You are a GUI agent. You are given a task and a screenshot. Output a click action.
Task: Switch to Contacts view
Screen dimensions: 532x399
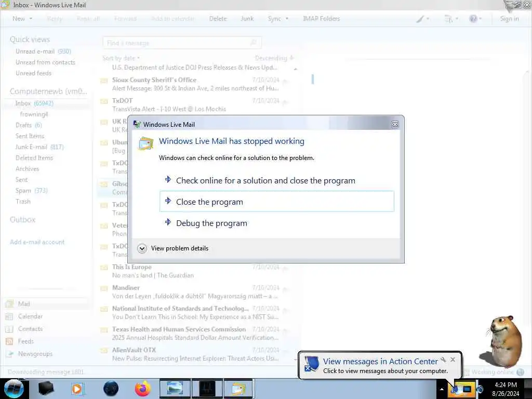tap(30, 329)
